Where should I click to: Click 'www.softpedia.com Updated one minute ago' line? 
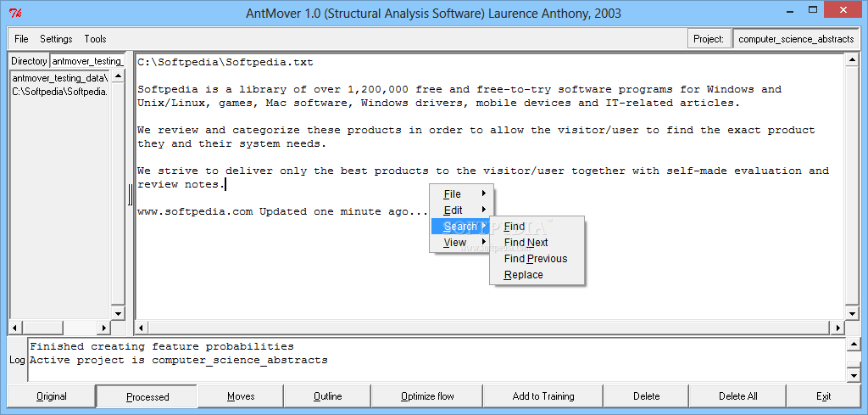click(283, 211)
